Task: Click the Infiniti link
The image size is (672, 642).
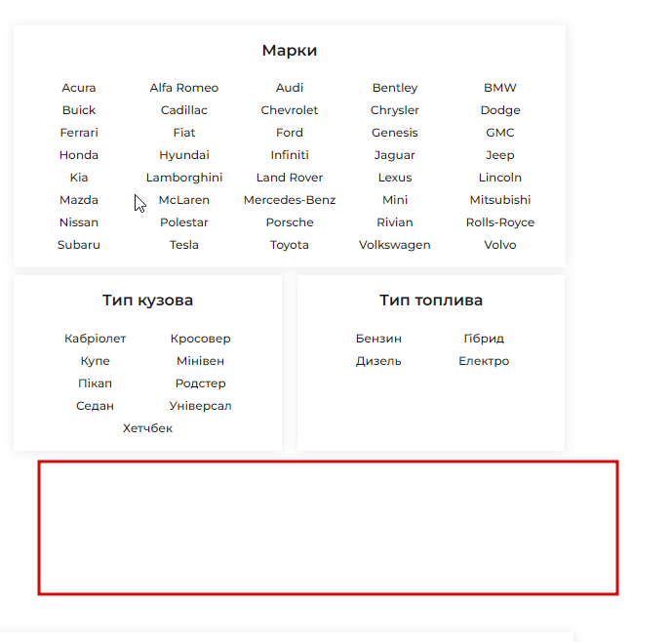Action: coord(290,155)
